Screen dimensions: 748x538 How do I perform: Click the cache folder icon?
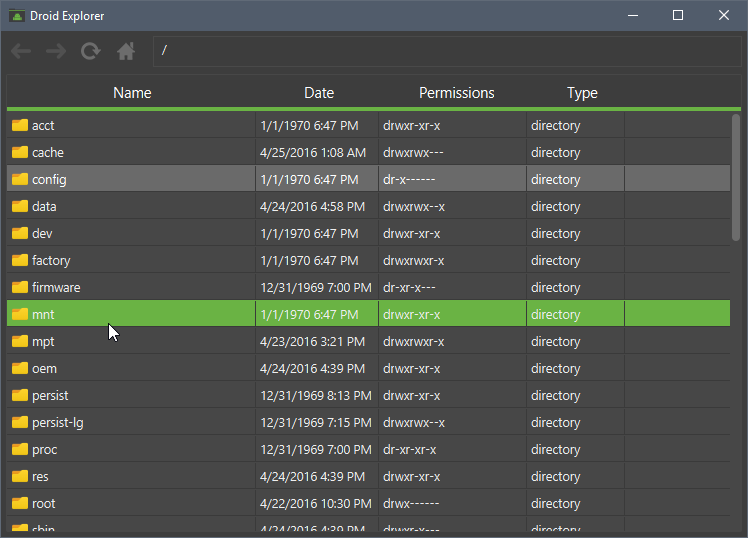coord(20,152)
